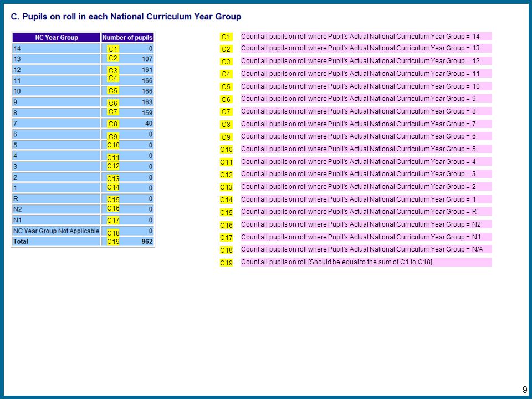Click the C8 marker in the table
The width and height of the screenshot is (532, 399).
click(x=113, y=124)
